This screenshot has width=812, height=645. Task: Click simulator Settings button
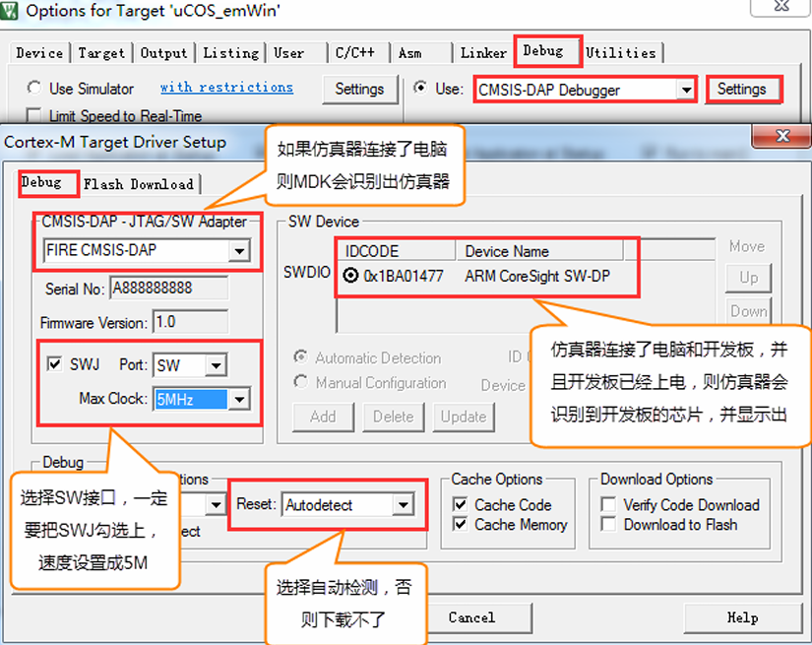(x=360, y=89)
